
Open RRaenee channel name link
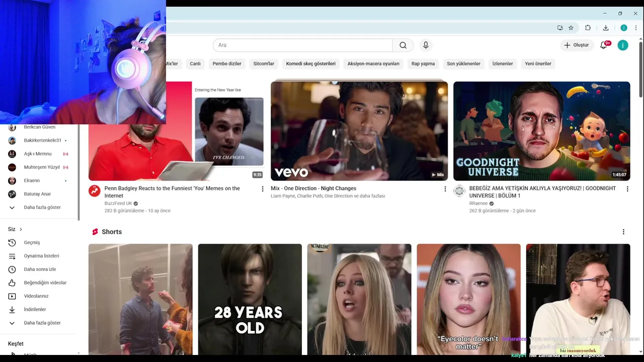(478, 203)
